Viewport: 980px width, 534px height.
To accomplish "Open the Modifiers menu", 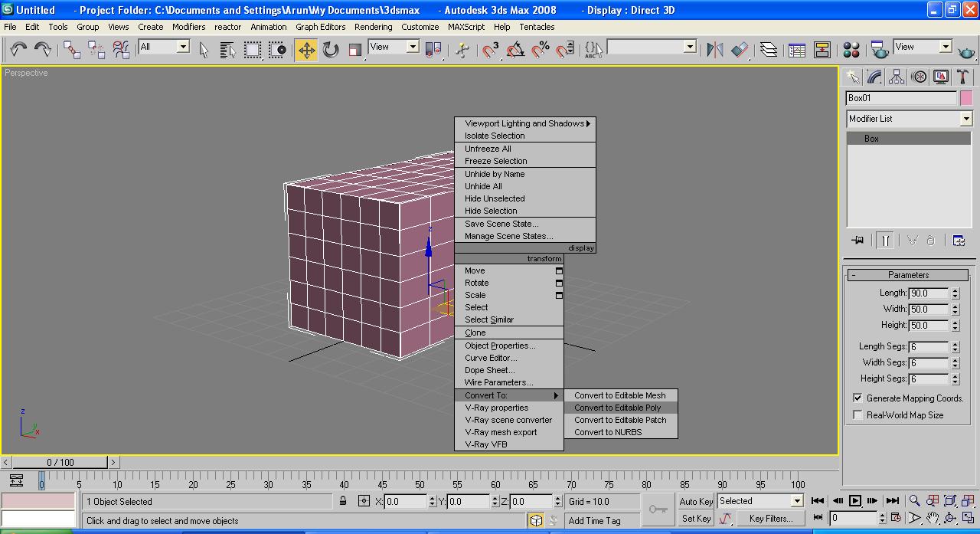I will pos(188,27).
